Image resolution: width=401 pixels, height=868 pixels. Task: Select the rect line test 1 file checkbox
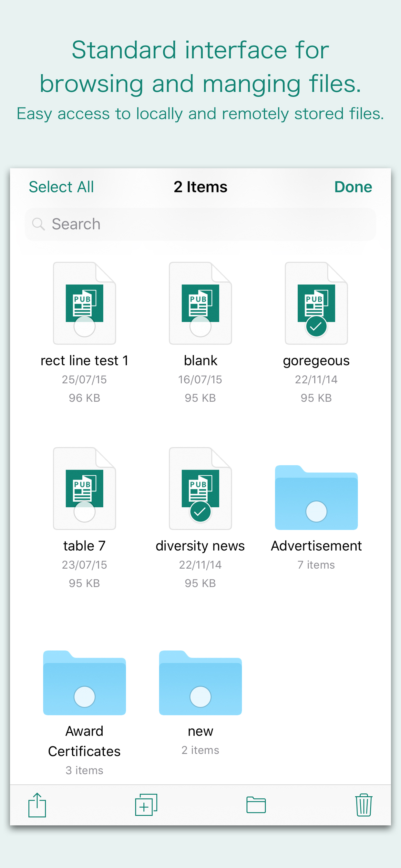[x=84, y=326]
